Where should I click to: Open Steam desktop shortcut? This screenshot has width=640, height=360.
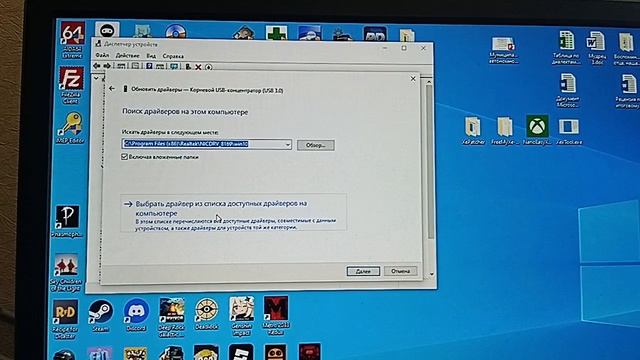click(100, 315)
